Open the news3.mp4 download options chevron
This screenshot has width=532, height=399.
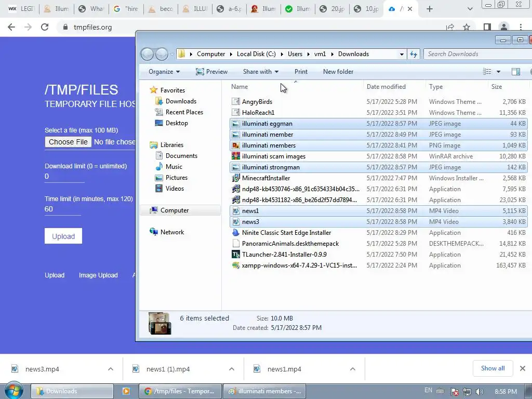(110, 369)
